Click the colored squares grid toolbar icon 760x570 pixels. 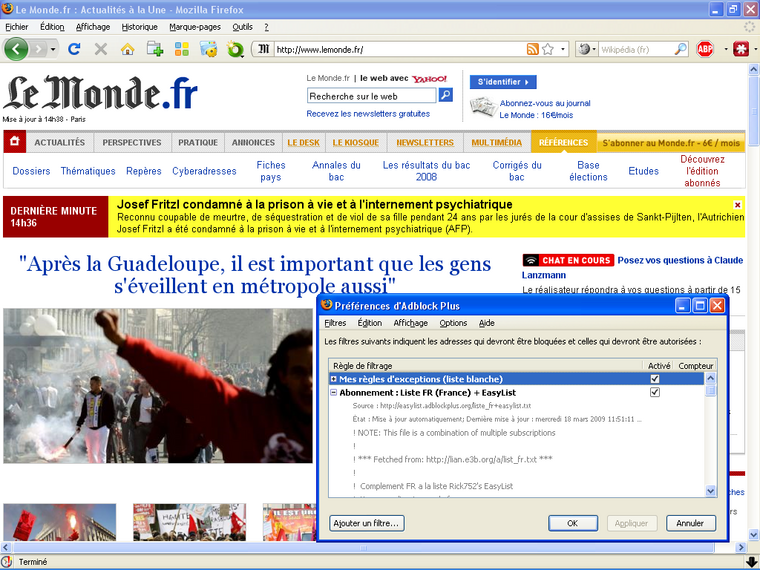(x=182, y=49)
